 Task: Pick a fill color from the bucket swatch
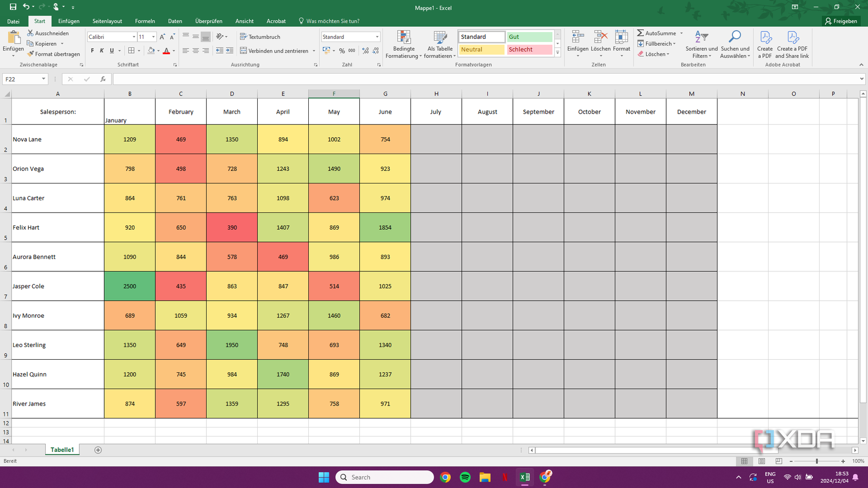click(151, 50)
